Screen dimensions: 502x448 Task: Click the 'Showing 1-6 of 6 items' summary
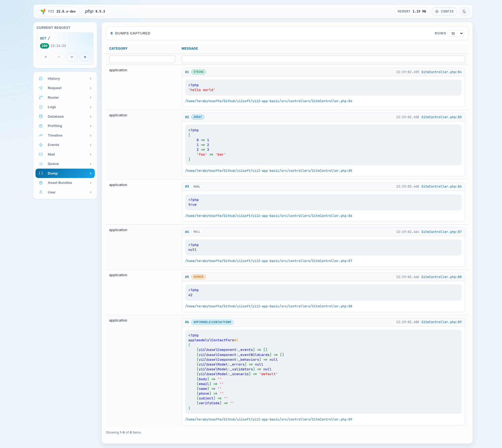tap(124, 433)
